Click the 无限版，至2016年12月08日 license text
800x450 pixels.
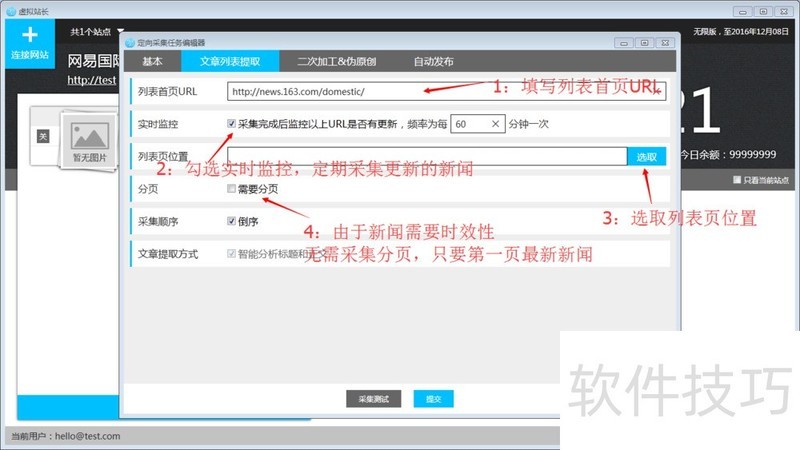[740, 32]
